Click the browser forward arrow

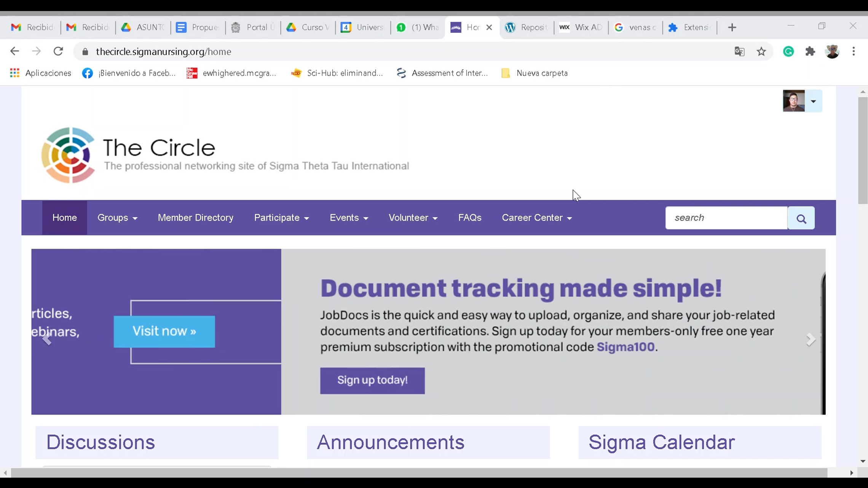(x=36, y=51)
